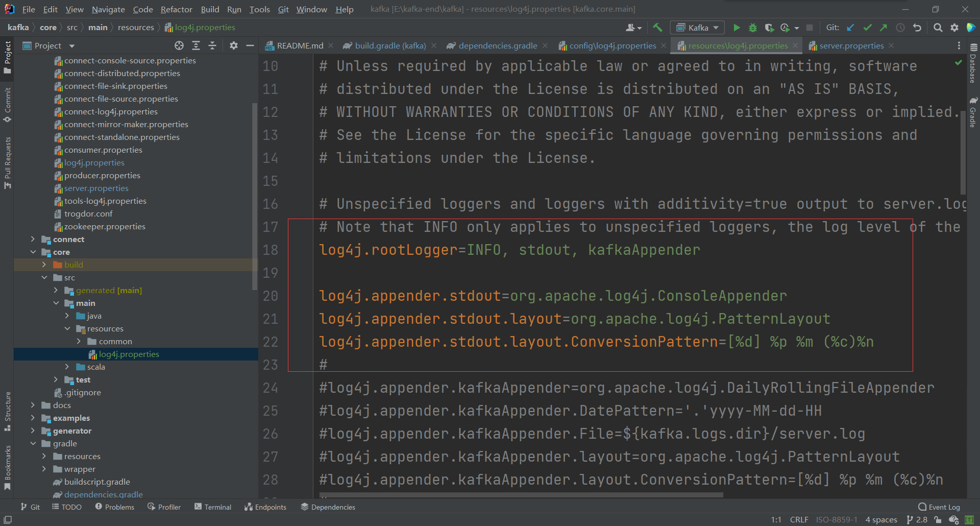
Task: Open IDE settings gear
Action: pyautogui.click(x=954, y=28)
